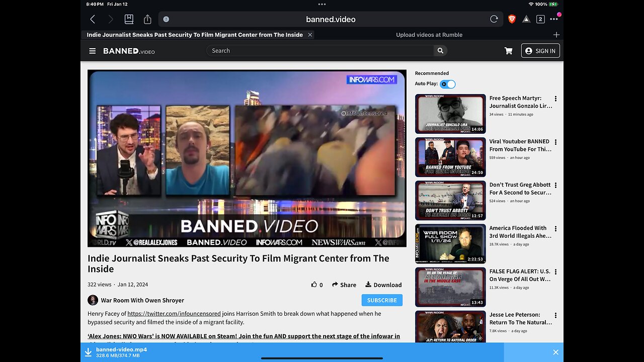The image size is (644, 362).
Task: Open the hamburger menu next to BANNED.VIDEO
Action: pyautogui.click(x=93, y=51)
